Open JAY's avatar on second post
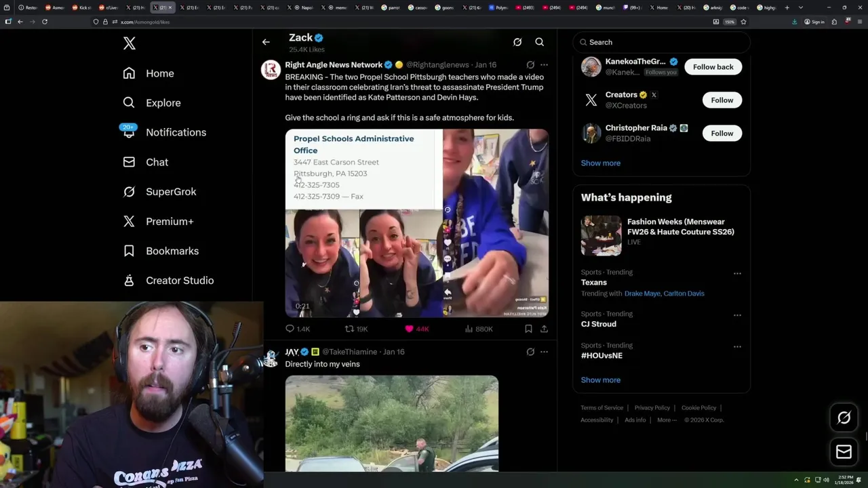The image size is (868, 488). tap(271, 357)
